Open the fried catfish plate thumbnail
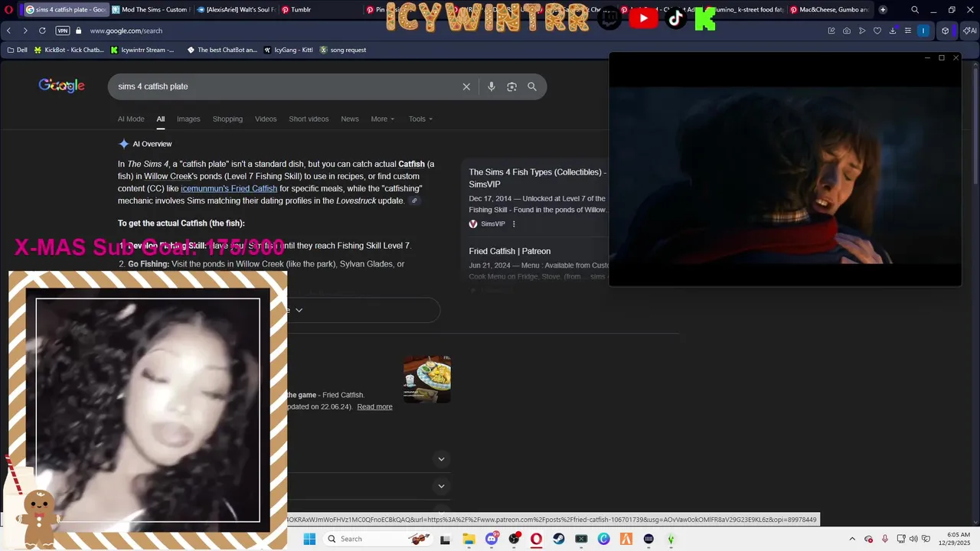 click(x=427, y=379)
